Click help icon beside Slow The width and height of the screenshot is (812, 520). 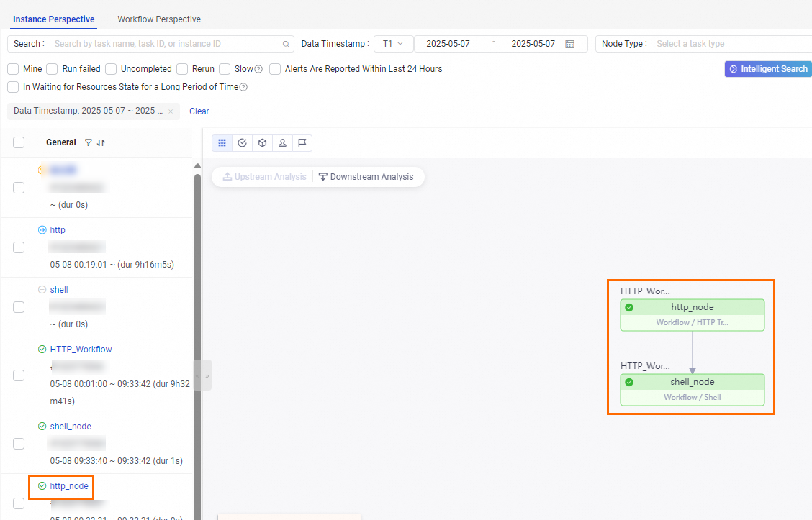coord(258,69)
